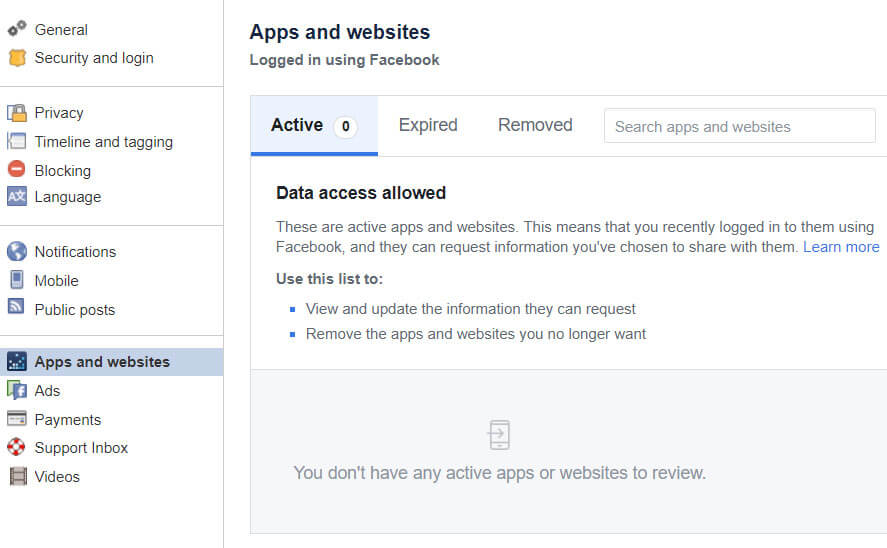Open Payments settings
The height and width of the screenshot is (548, 887).
point(68,420)
